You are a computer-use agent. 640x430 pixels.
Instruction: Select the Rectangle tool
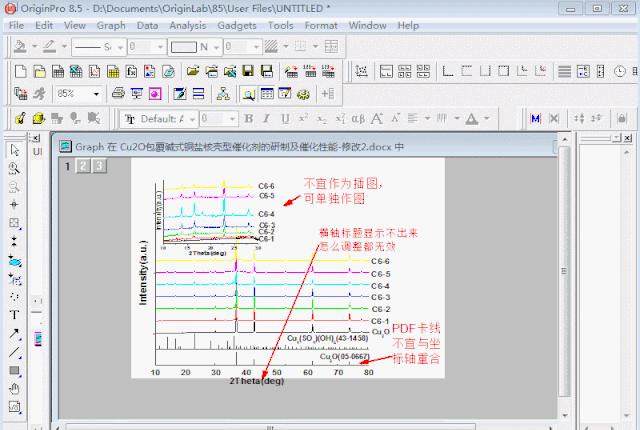click(x=15, y=370)
